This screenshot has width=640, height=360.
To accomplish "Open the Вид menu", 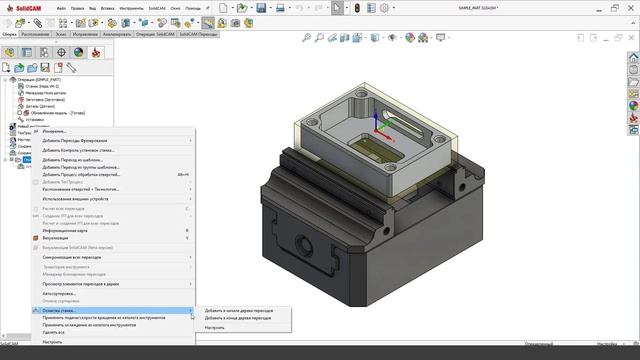I will (x=93, y=8).
